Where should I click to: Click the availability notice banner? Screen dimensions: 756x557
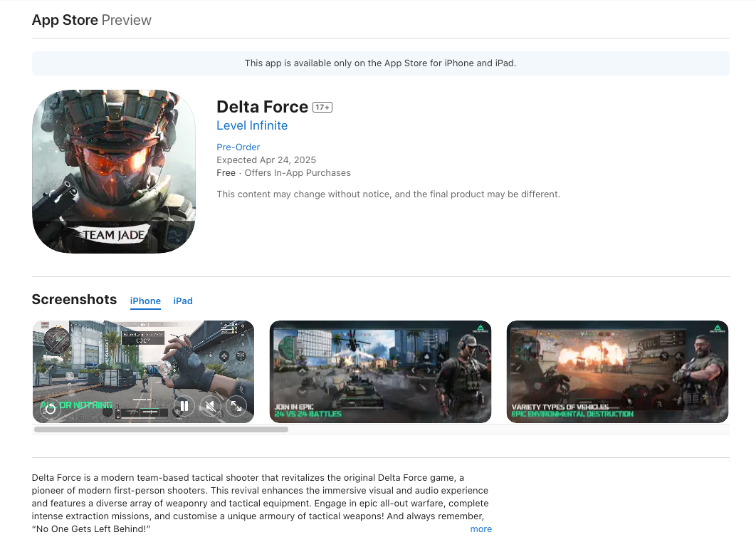click(380, 63)
